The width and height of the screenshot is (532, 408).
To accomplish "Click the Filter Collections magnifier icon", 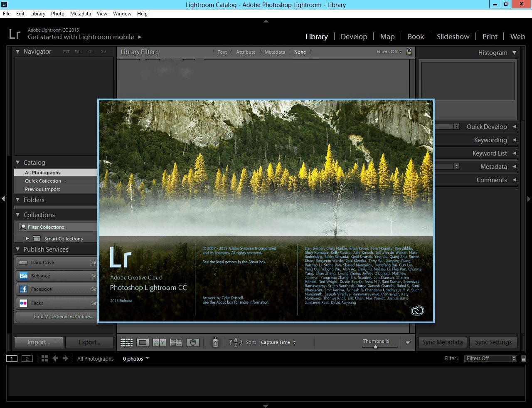I will [22, 227].
